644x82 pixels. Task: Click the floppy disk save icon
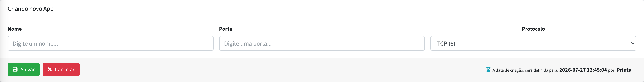pos(15,69)
